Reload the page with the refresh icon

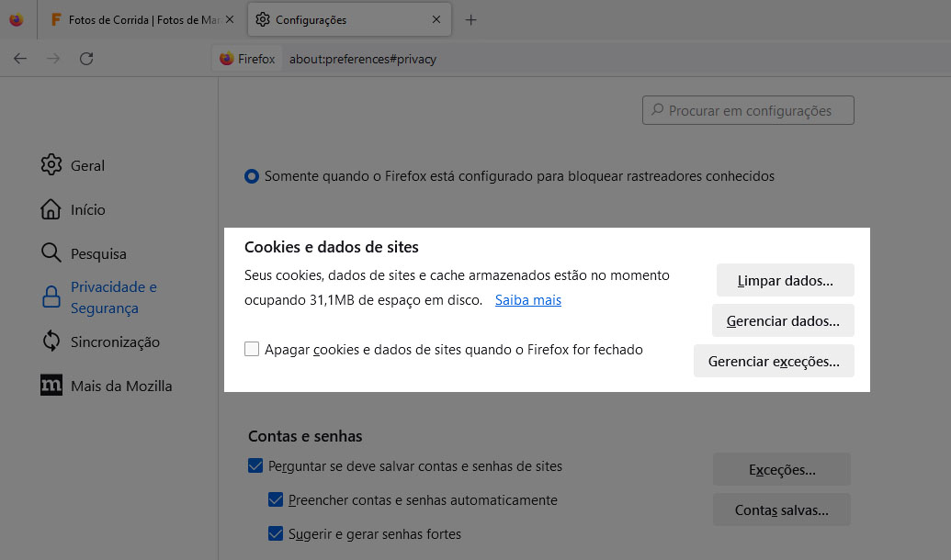(x=86, y=59)
